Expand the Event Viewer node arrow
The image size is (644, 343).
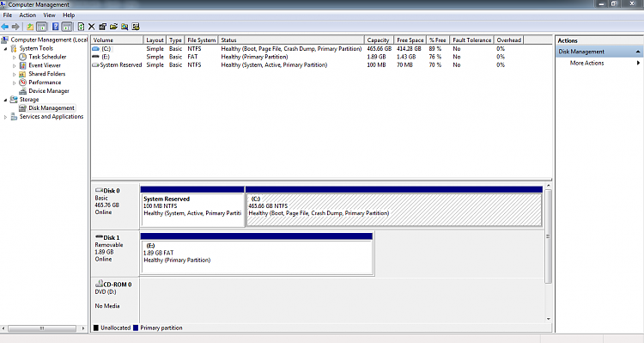point(14,66)
